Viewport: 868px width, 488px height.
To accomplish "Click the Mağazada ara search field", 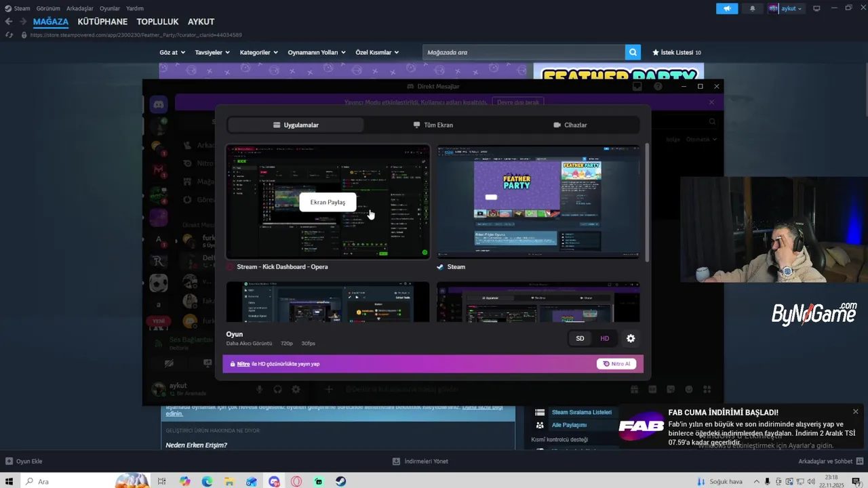I will coord(524,52).
